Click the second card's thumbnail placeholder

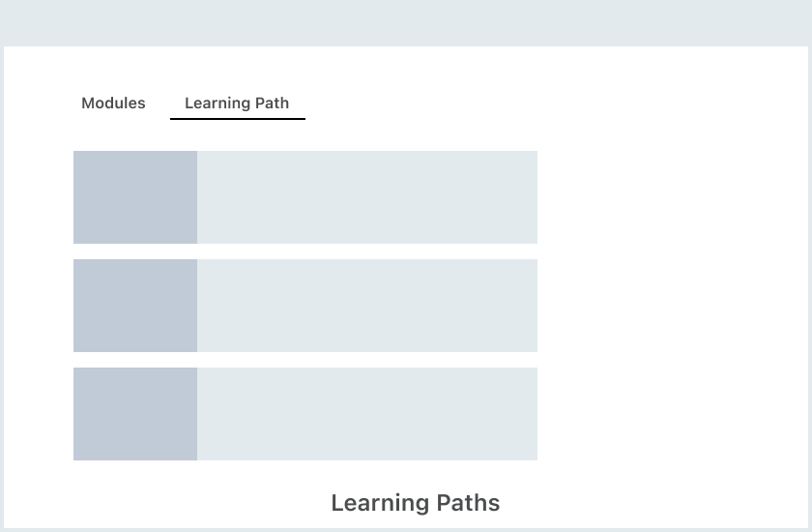pyautogui.click(x=135, y=306)
